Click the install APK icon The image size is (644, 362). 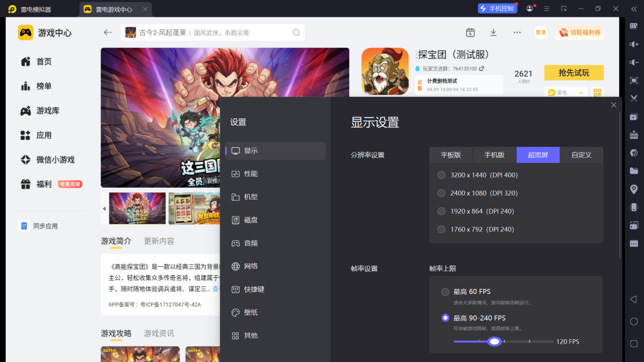pos(633,135)
